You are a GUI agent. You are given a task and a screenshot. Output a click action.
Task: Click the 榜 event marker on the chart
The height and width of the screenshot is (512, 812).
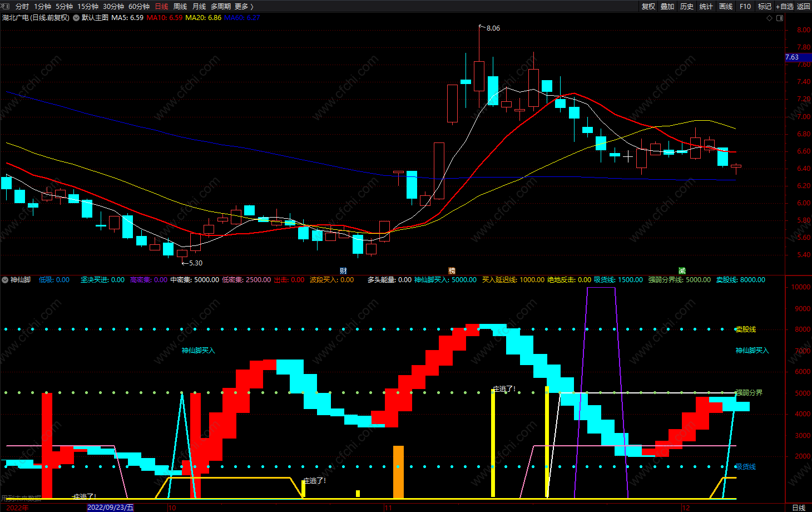[x=452, y=271]
